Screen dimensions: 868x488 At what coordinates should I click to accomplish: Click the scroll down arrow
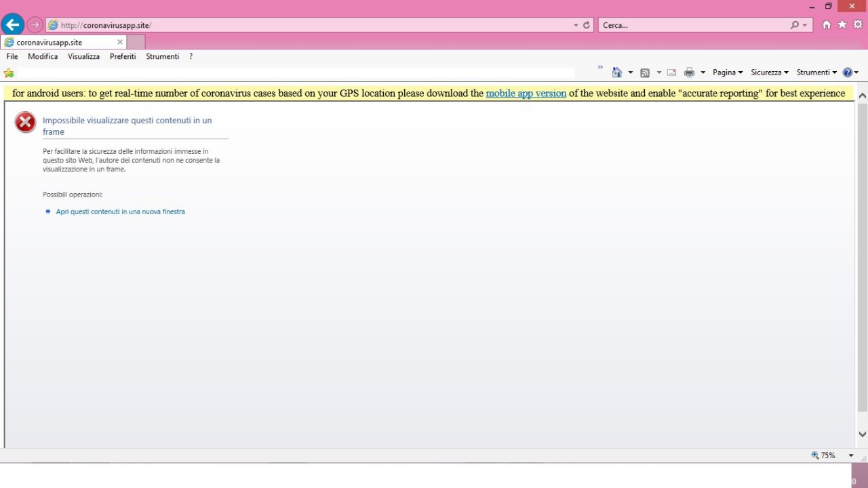coord(861,433)
